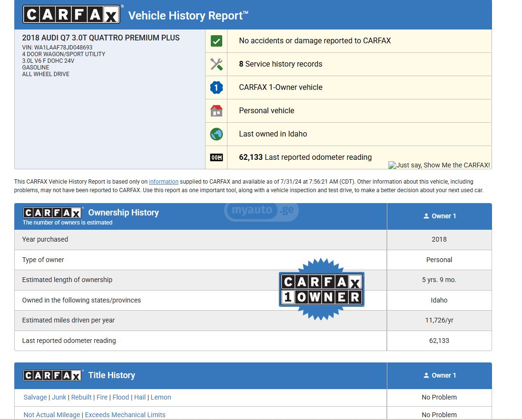The width and height of the screenshot is (522, 420).
Task: Click the 5 yrs. 9 mo. value
Action: 439,280
